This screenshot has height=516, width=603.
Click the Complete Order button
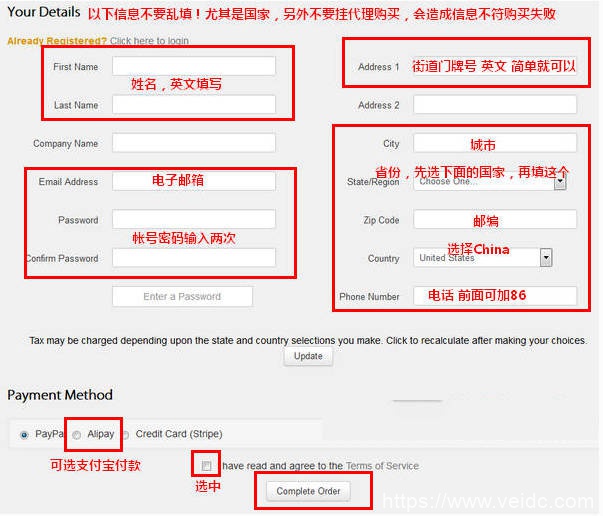coord(308,491)
